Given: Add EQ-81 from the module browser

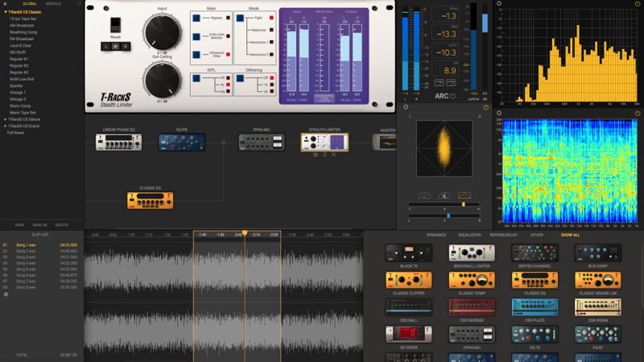Looking at the screenshot, I should coord(597,334).
